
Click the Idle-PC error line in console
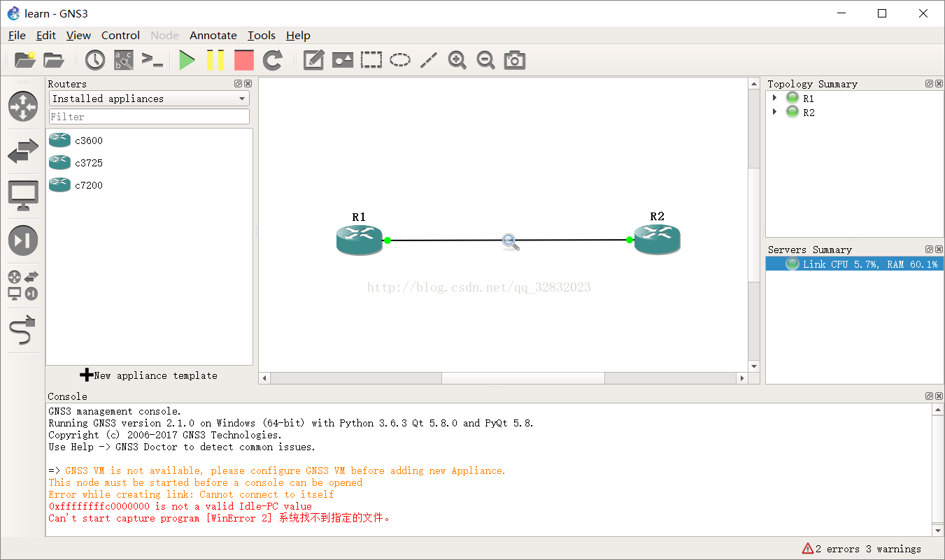coord(180,506)
